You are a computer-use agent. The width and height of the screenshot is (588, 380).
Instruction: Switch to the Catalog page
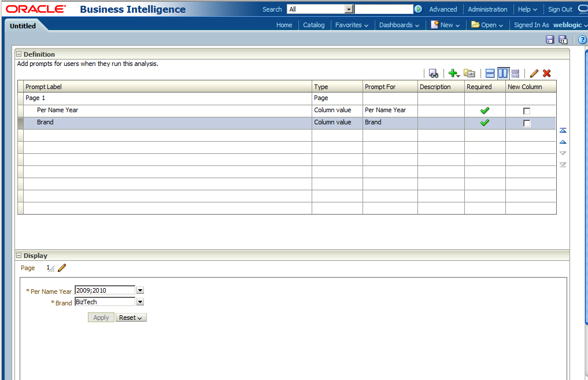tap(313, 25)
